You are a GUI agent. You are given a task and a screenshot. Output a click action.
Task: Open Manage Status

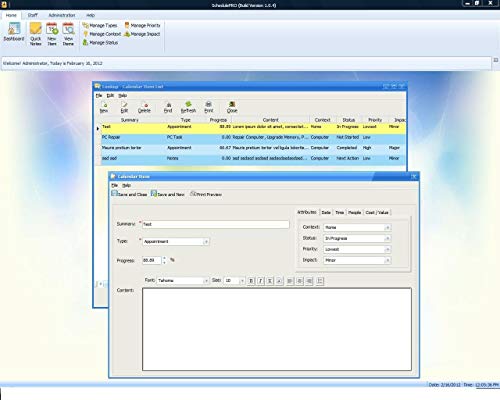100,43
